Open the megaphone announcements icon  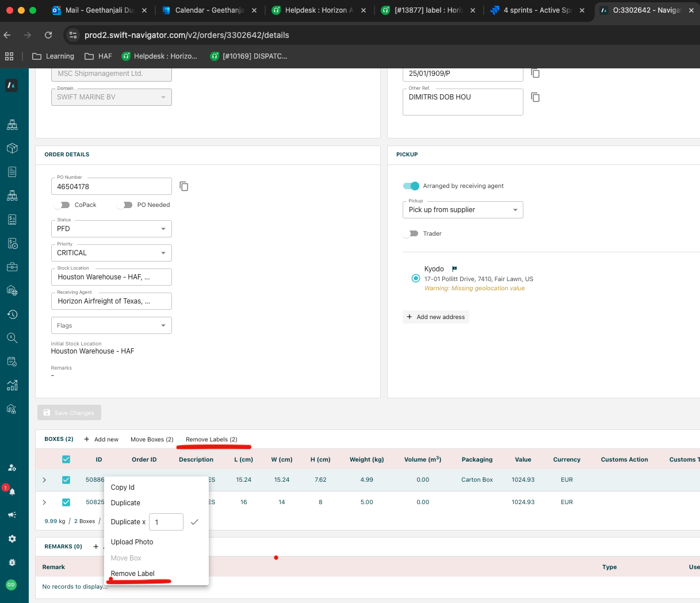(12, 515)
